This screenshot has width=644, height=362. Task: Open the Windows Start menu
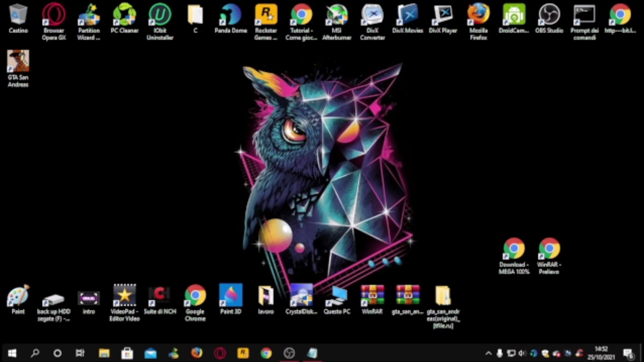(x=12, y=353)
